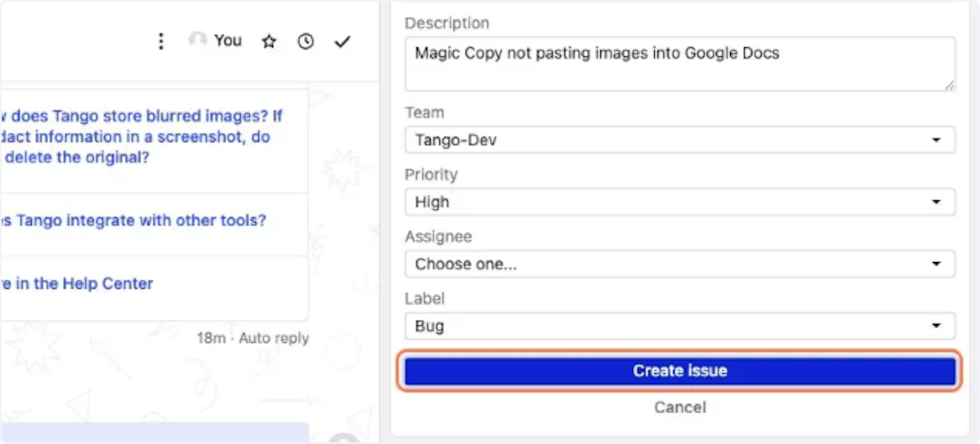Open the Label dropdown showing Bug

coord(680,326)
